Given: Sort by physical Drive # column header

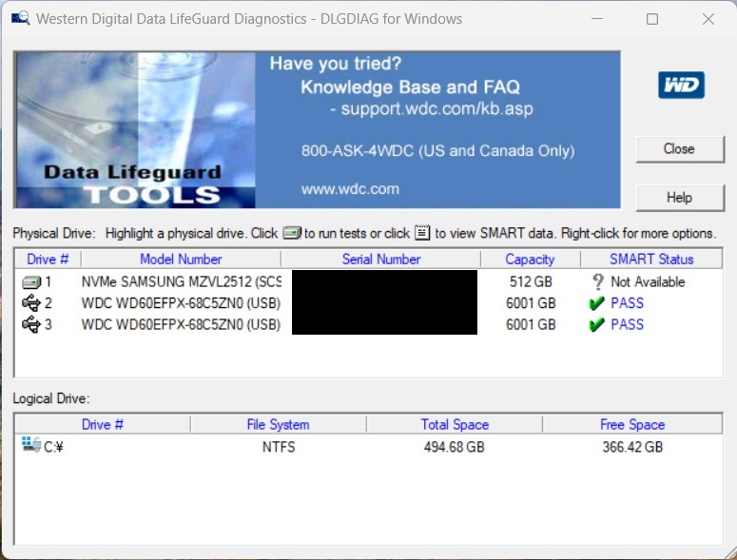Looking at the screenshot, I should point(48,259).
